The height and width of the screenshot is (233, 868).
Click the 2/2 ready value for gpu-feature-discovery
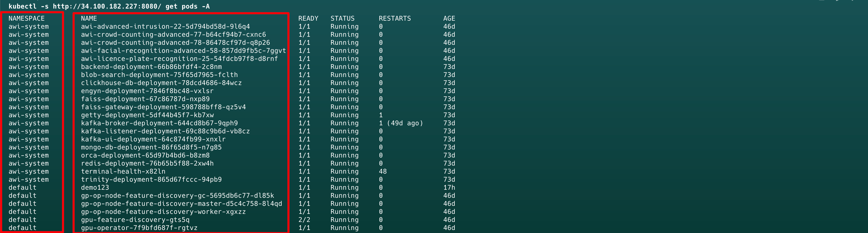[304, 220]
